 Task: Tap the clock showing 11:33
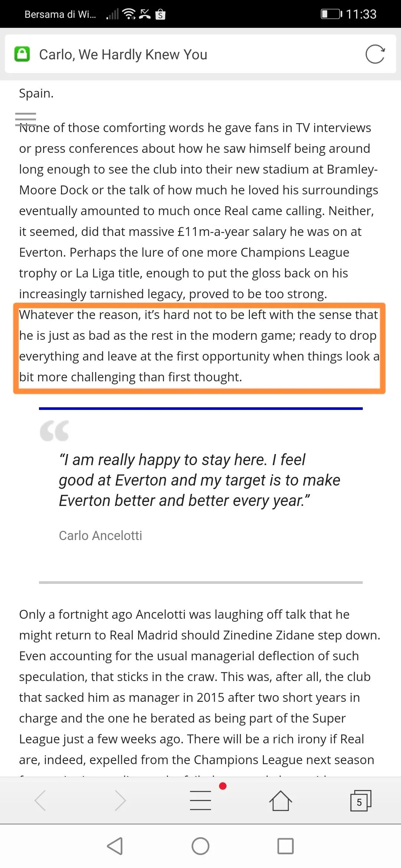pos(361,14)
